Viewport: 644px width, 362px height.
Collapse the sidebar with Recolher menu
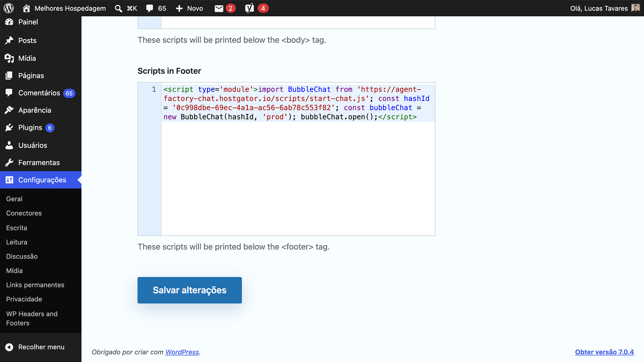tap(41, 347)
